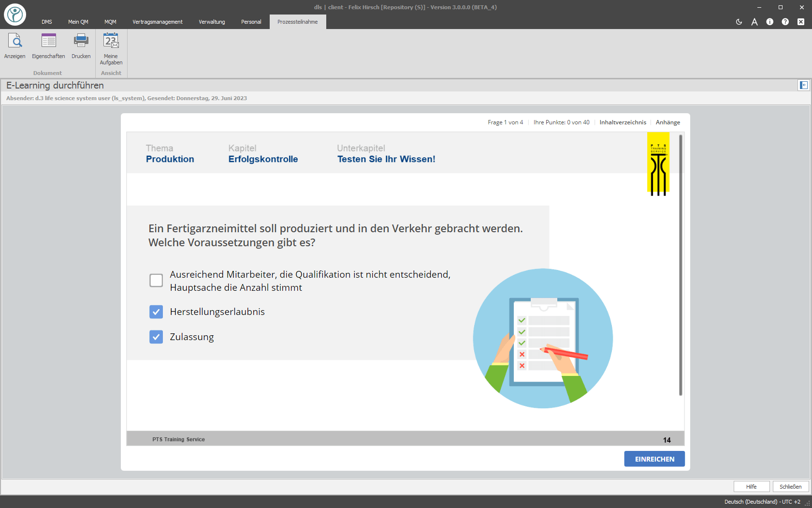Print using the Drucken icon
Viewport: 812px width, 508px height.
tap(81, 46)
